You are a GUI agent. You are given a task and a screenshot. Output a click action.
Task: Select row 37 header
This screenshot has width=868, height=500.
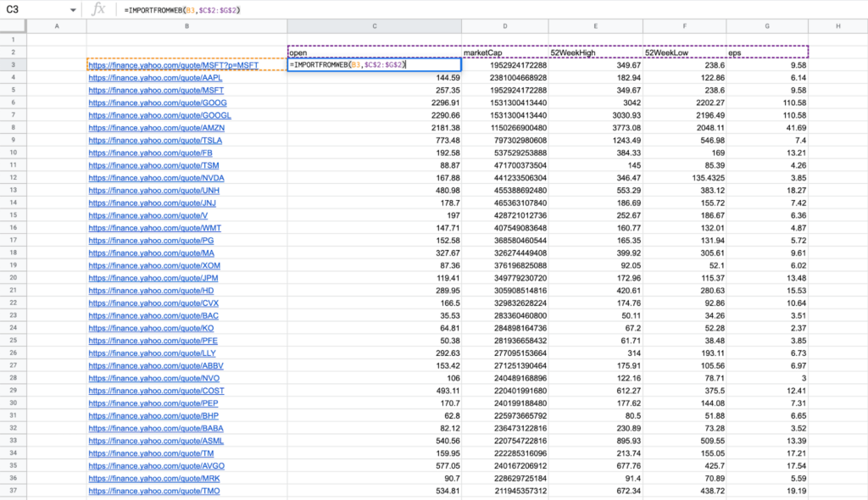pyautogui.click(x=13, y=492)
